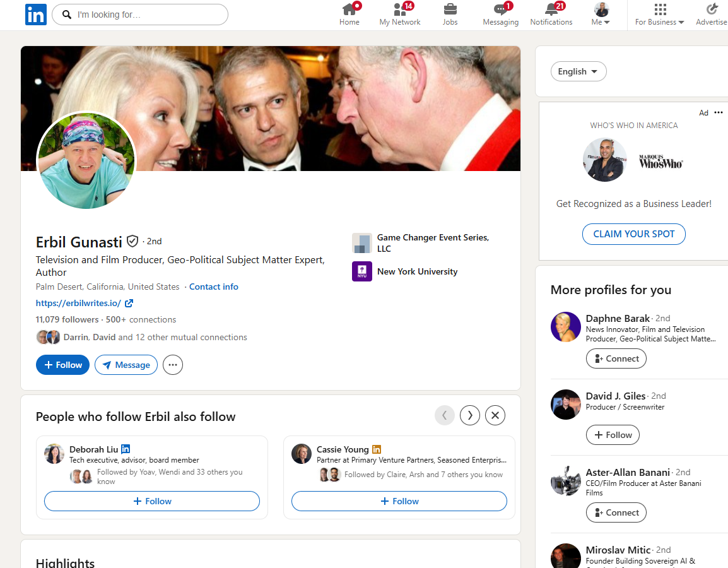This screenshot has height=568, width=728.
Task: Open Contact info link
Action: [x=214, y=287]
